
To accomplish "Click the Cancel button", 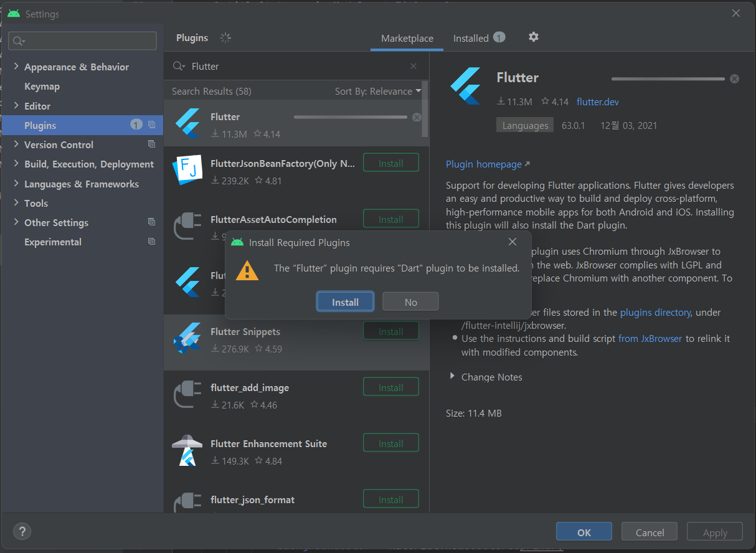I will pos(650,532).
